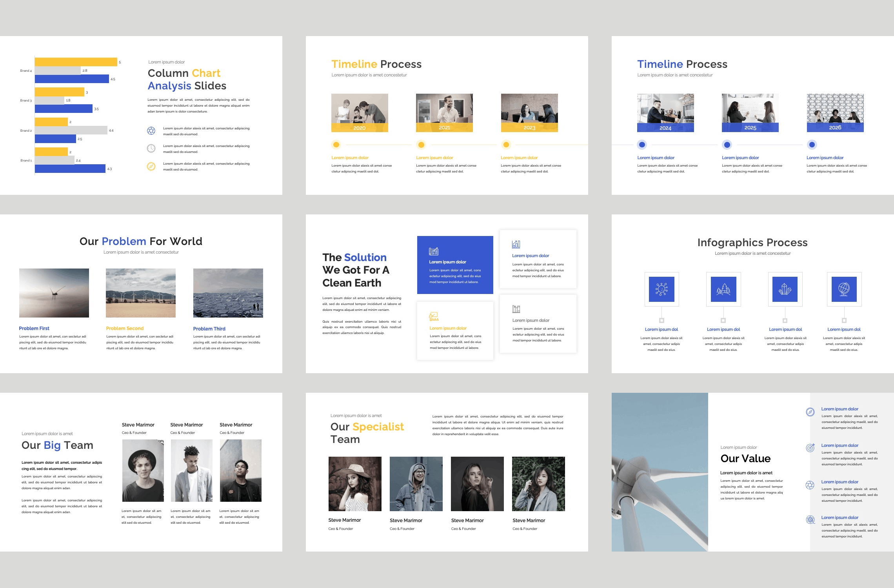
Task: Click the blue timeline dot under the 2026 photo
Action: coord(812,145)
